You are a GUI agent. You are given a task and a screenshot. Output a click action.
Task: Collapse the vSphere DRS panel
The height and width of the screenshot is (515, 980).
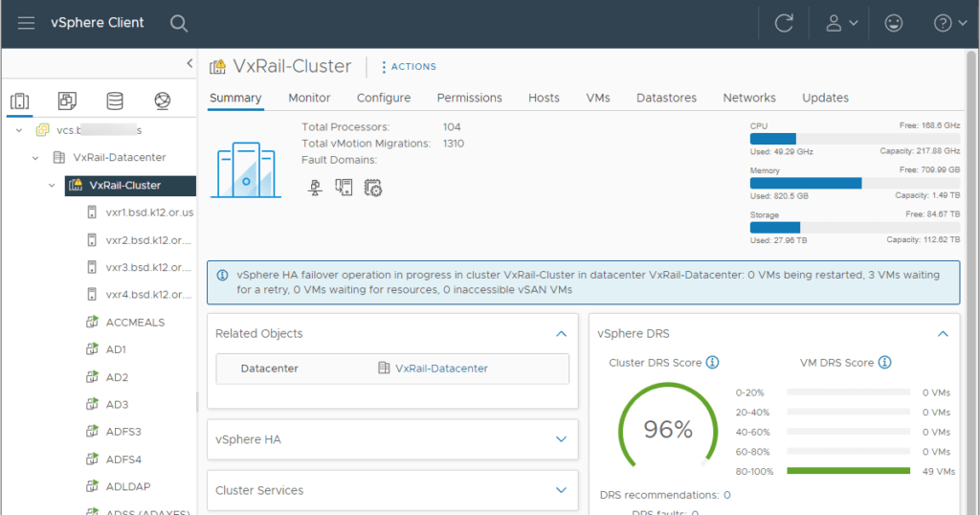943,334
